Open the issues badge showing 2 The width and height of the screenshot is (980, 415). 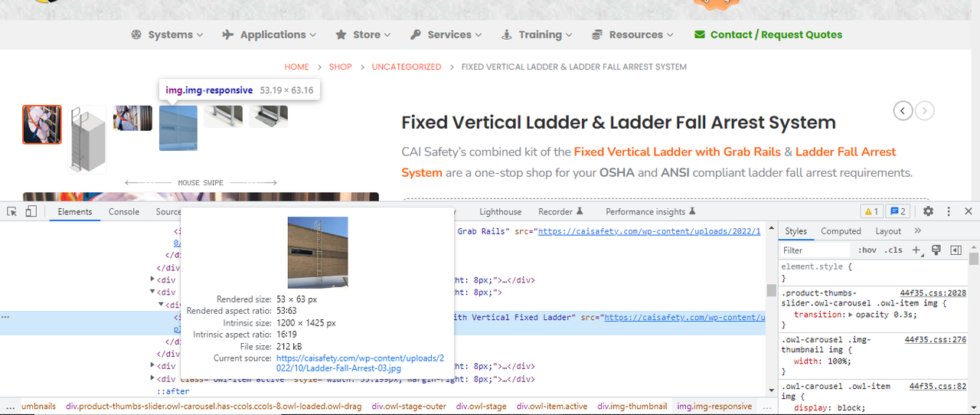click(899, 211)
